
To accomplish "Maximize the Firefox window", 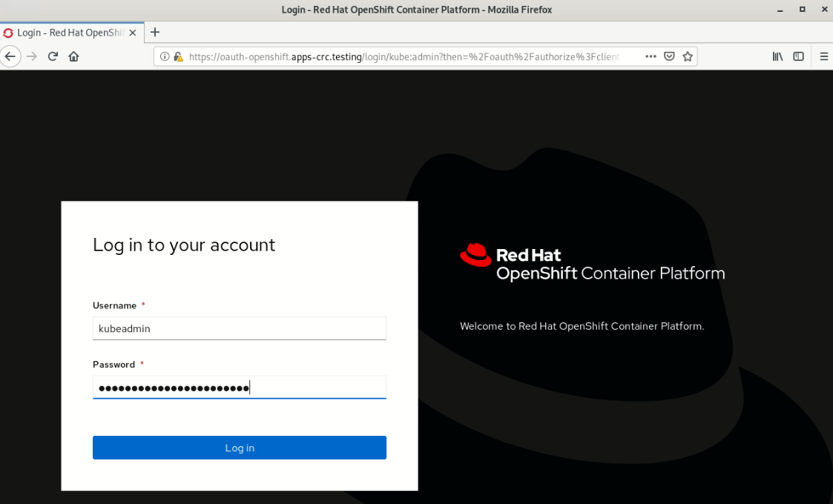I will (x=802, y=10).
